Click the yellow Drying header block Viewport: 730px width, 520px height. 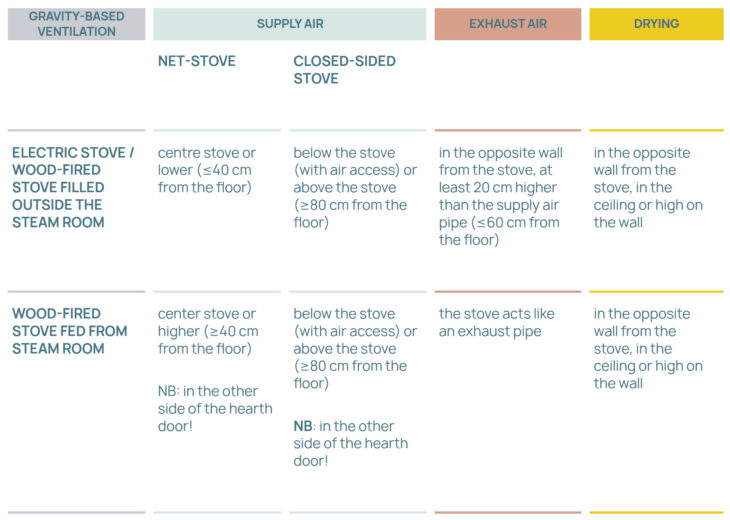click(656, 24)
